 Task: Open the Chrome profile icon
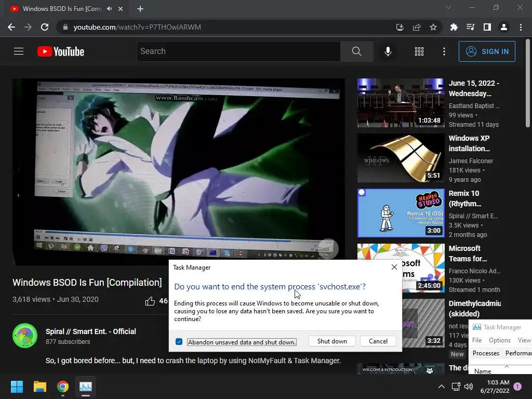tap(504, 27)
